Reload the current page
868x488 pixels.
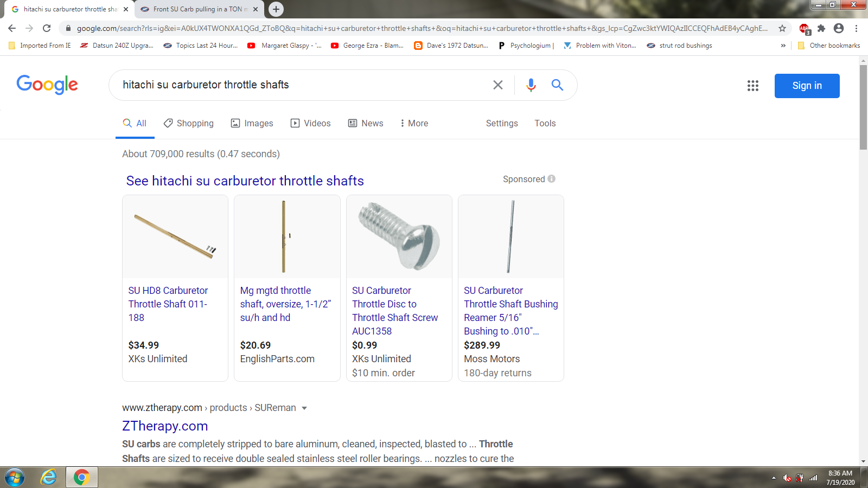pyautogui.click(x=47, y=28)
